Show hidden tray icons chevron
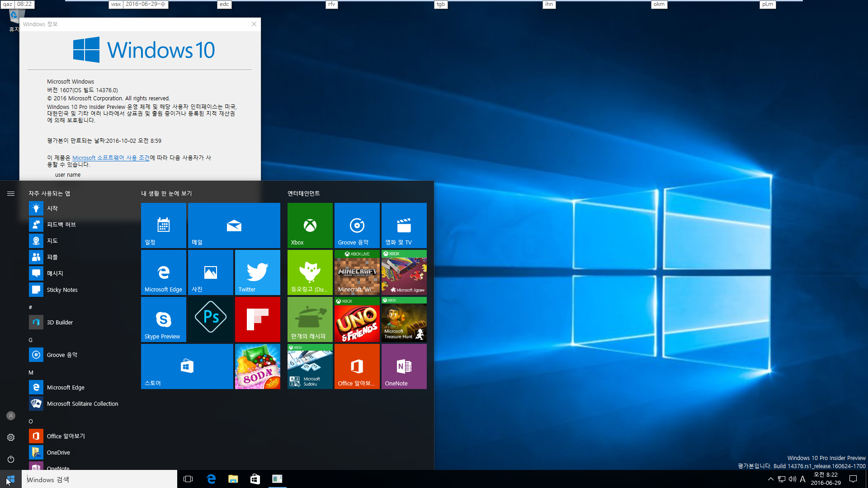The width and height of the screenshot is (868, 488). [x=770, y=479]
